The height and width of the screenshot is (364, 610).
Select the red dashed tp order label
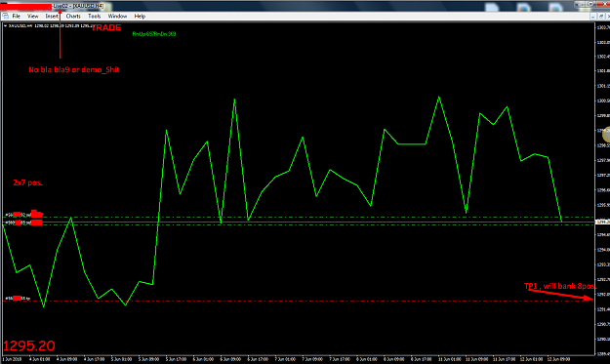tap(18, 299)
